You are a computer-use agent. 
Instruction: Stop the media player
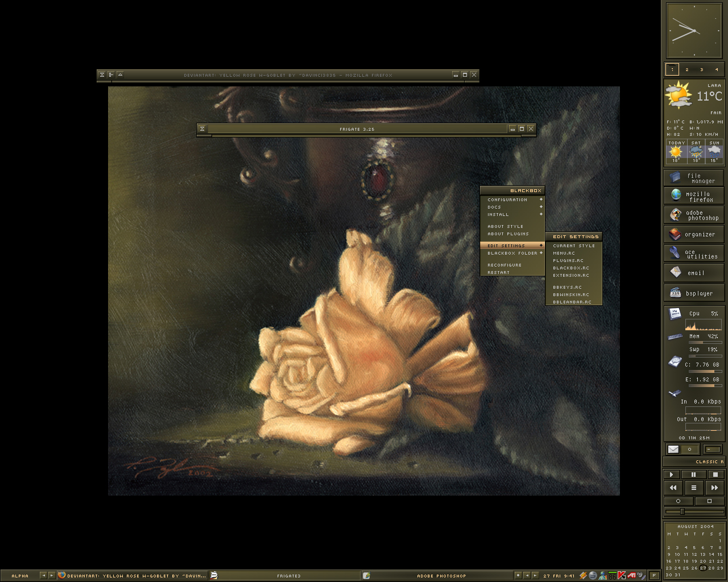(715, 475)
